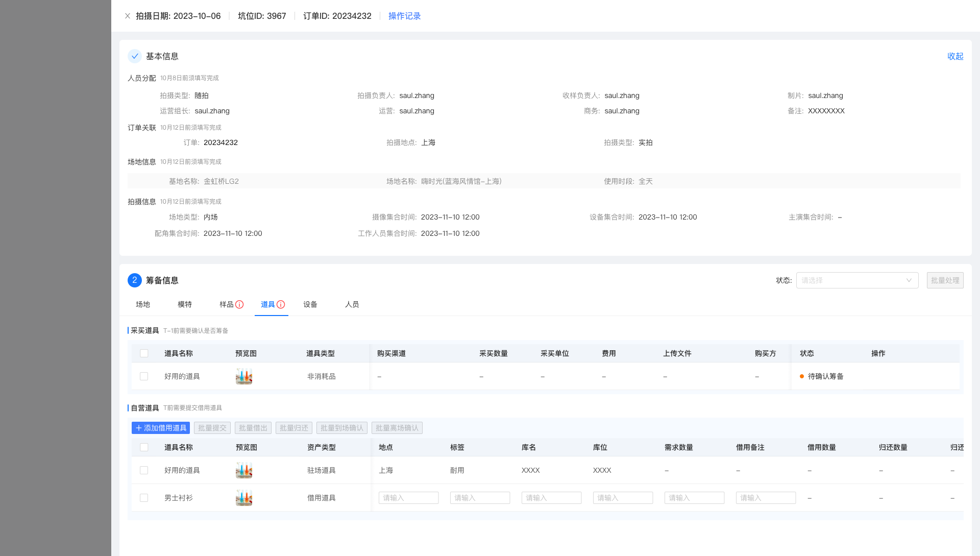Screen dimensions: 980x556
Task: Open the 操作记录 link
Action: click(404, 16)
